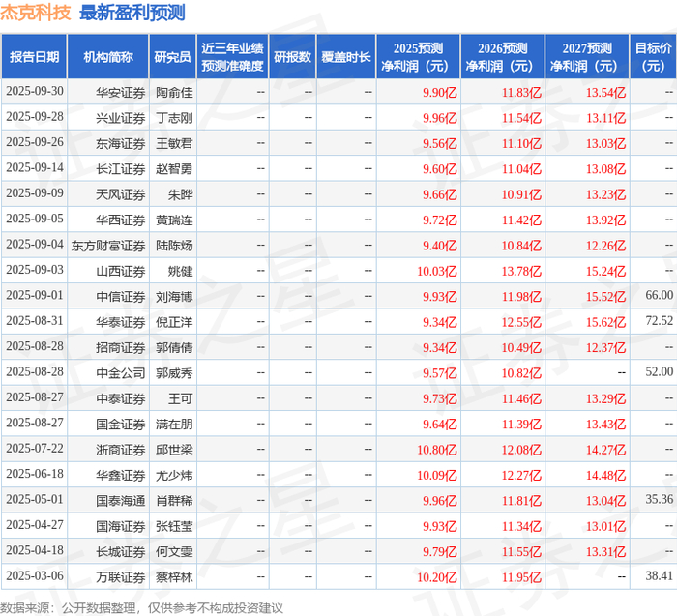Viewport: 677px width, 616px height.
Task: Click the date 2025-04-18
Action: (35, 550)
